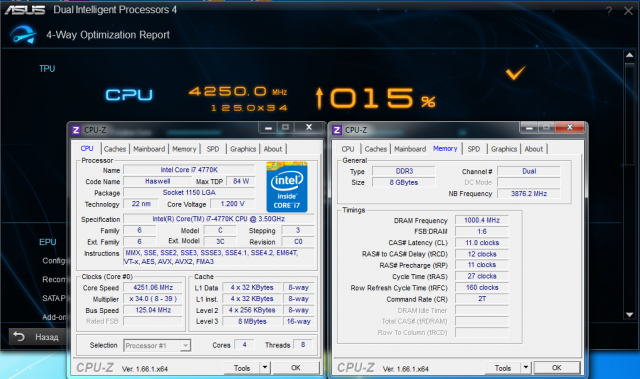Image resolution: width=640 pixels, height=379 pixels.
Task: Click the back arrow icon next to Назад
Action: pos(19,337)
